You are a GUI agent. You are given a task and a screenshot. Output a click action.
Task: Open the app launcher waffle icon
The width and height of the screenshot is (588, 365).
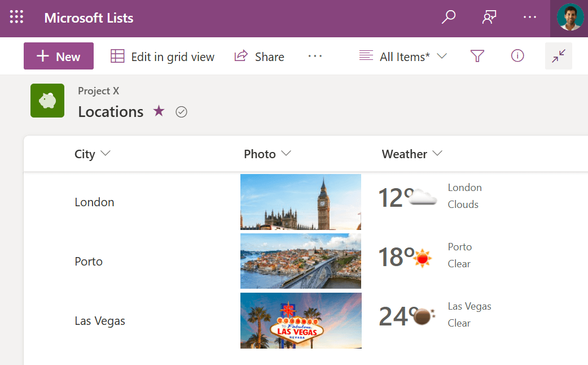(x=17, y=18)
